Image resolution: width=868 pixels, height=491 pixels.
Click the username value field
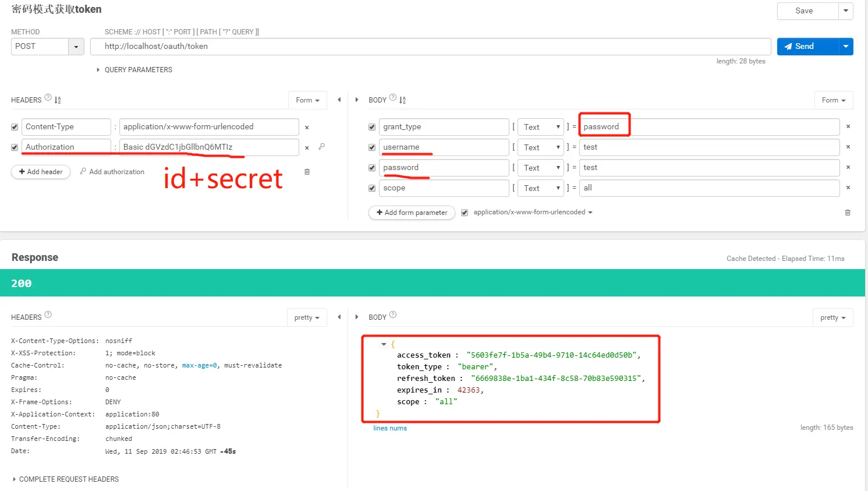point(709,147)
